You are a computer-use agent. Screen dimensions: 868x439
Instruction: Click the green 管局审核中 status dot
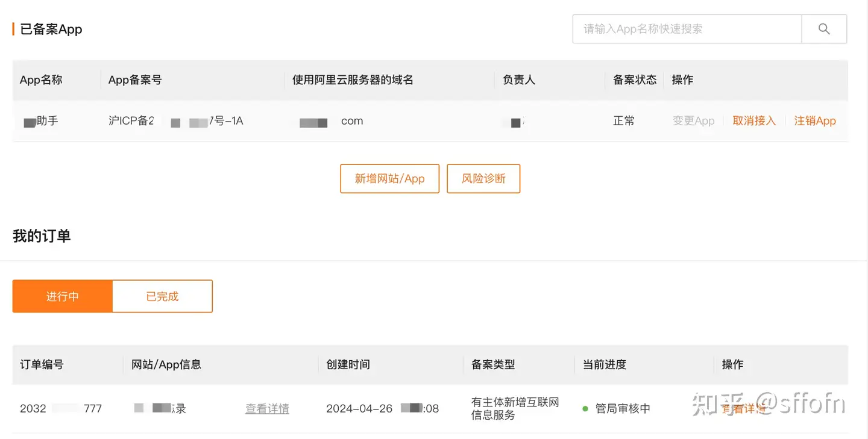tap(585, 409)
